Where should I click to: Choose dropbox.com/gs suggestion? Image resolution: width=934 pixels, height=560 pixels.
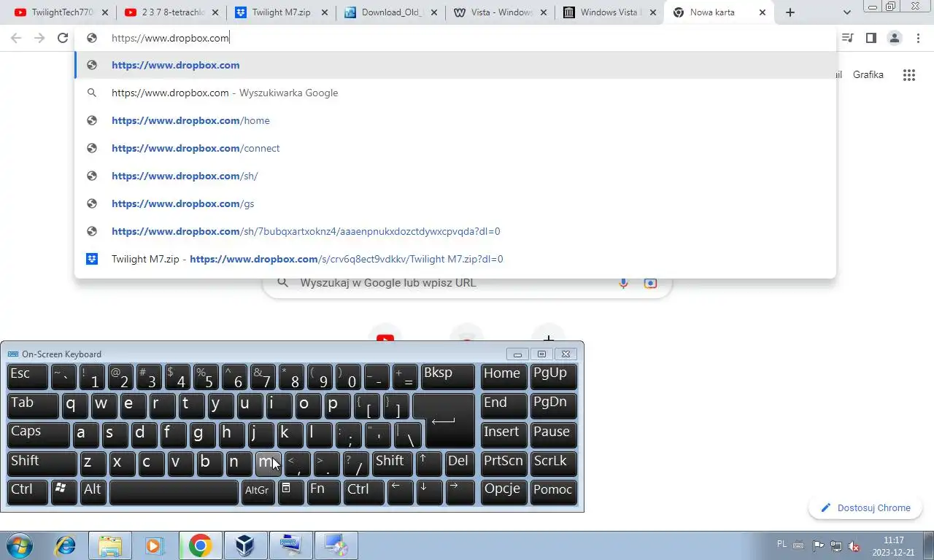tap(455, 203)
